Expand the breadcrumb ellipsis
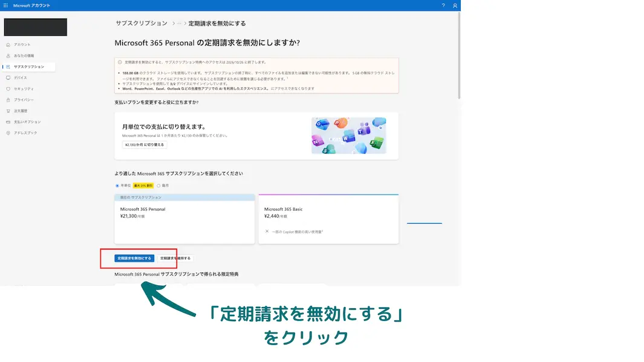The image size is (644, 362). tap(179, 24)
